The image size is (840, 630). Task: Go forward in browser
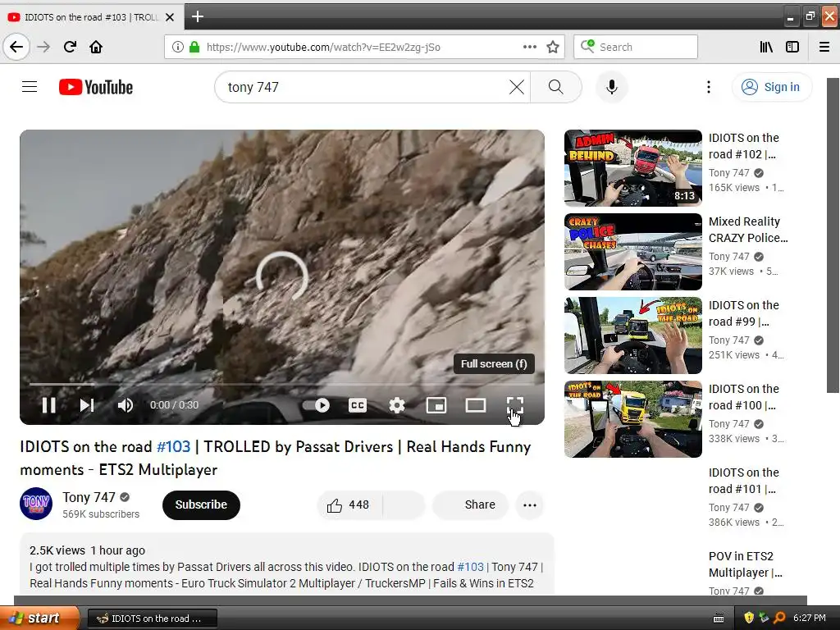coord(43,47)
